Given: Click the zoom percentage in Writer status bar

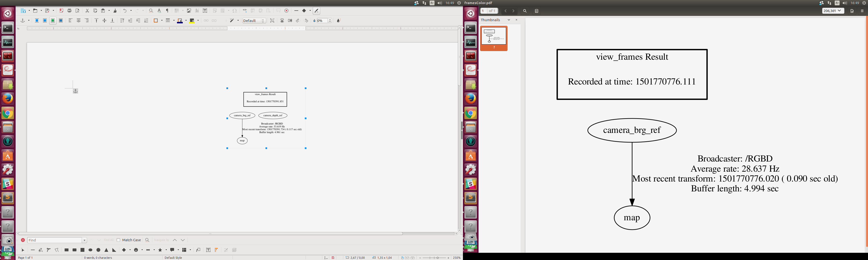Looking at the screenshot, I should [457, 258].
